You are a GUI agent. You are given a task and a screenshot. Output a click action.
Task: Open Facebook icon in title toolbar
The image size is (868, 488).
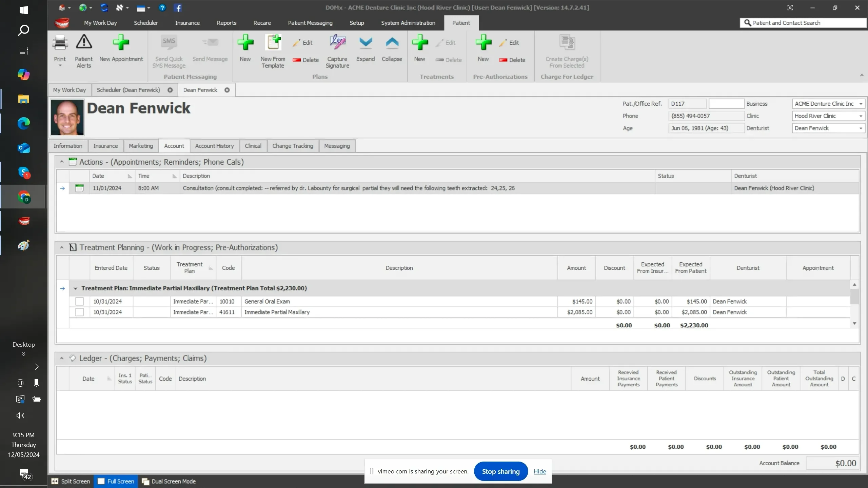point(178,8)
